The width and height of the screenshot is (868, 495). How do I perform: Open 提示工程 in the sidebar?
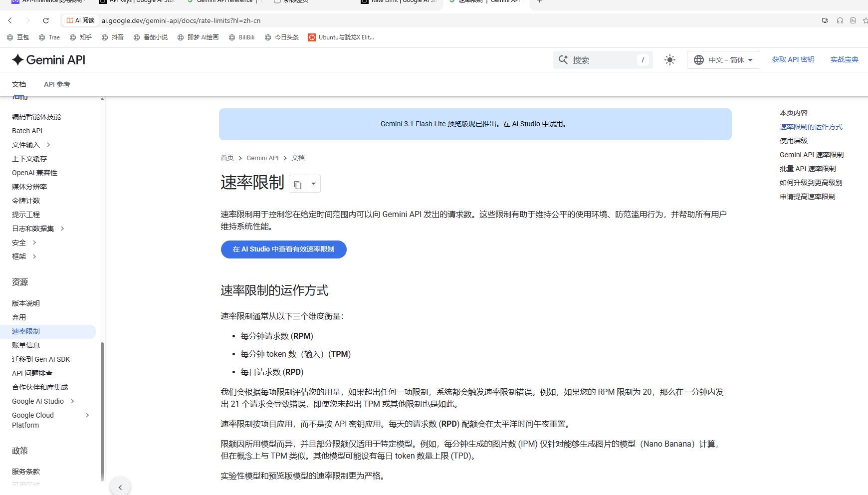[26, 215]
